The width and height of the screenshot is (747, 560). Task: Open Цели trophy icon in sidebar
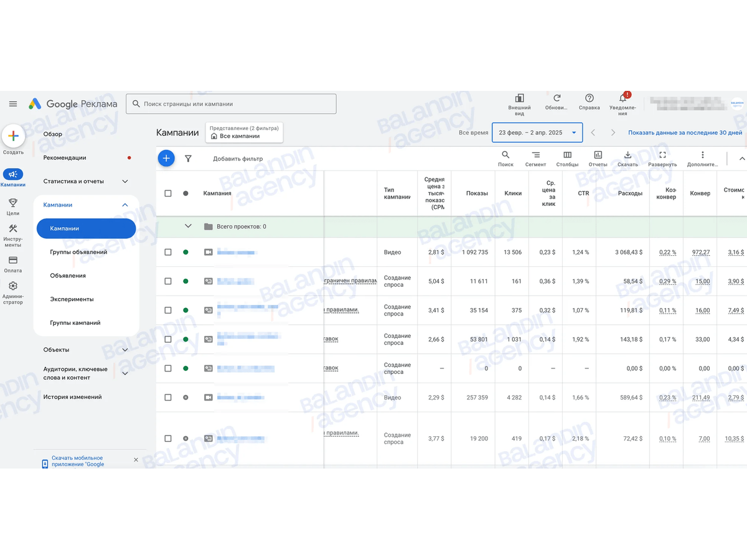coord(13,202)
